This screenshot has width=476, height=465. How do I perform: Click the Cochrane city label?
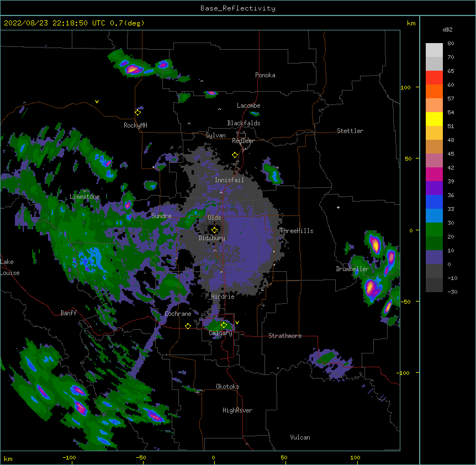(178, 314)
